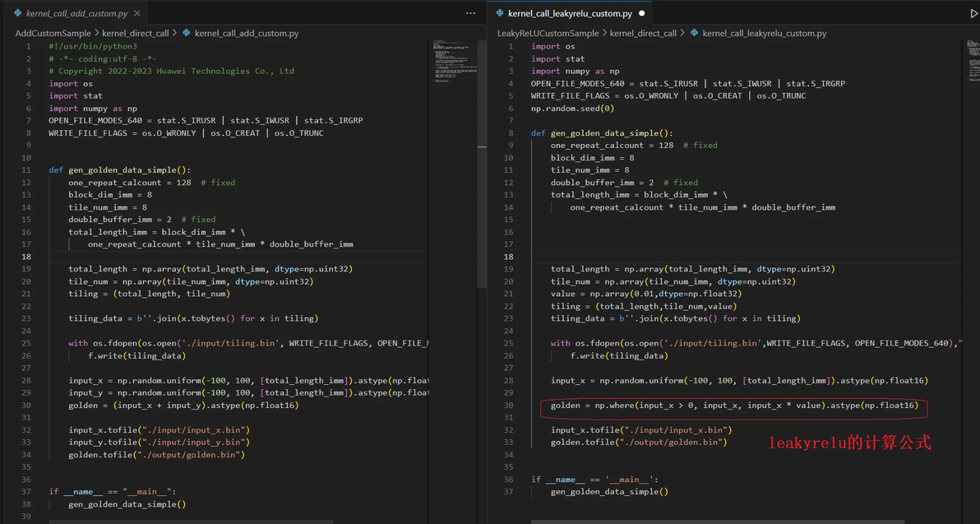Switch to the kernel_call_leakyrelu_custom.py tab
This screenshot has height=524, width=980.
(x=570, y=12)
